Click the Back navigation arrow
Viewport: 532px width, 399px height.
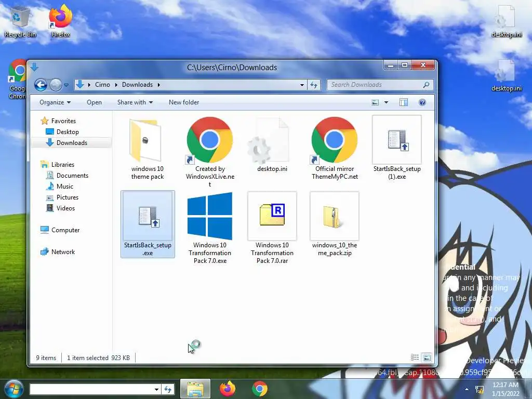pyautogui.click(x=41, y=85)
